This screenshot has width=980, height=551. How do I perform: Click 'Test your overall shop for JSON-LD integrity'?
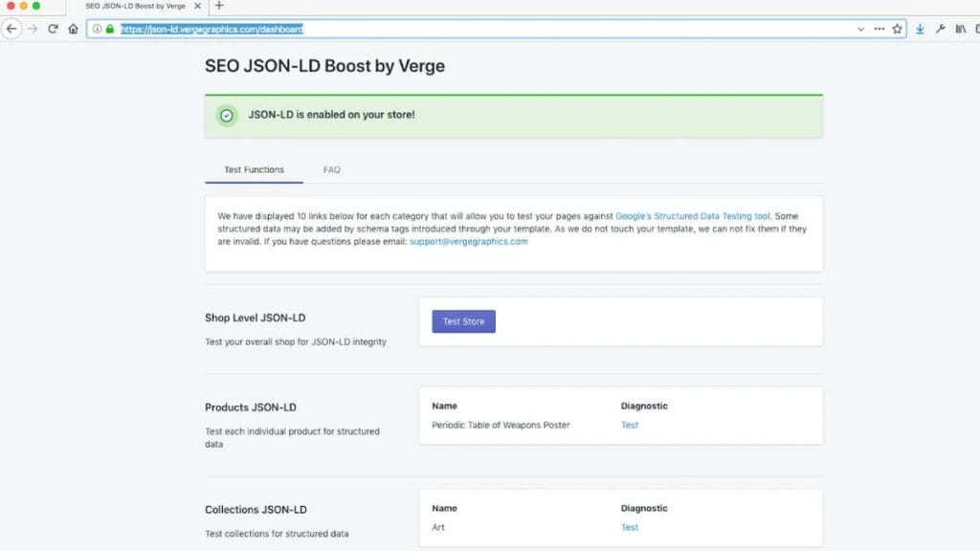[296, 342]
